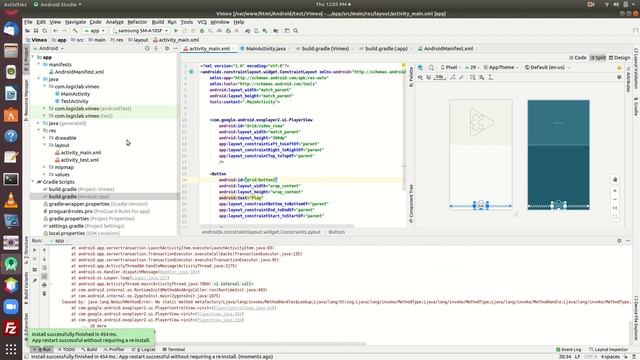Toggle pan mode lock icon in preview
The height and width of the screenshot is (360, 640).
(x=615, y=180)
